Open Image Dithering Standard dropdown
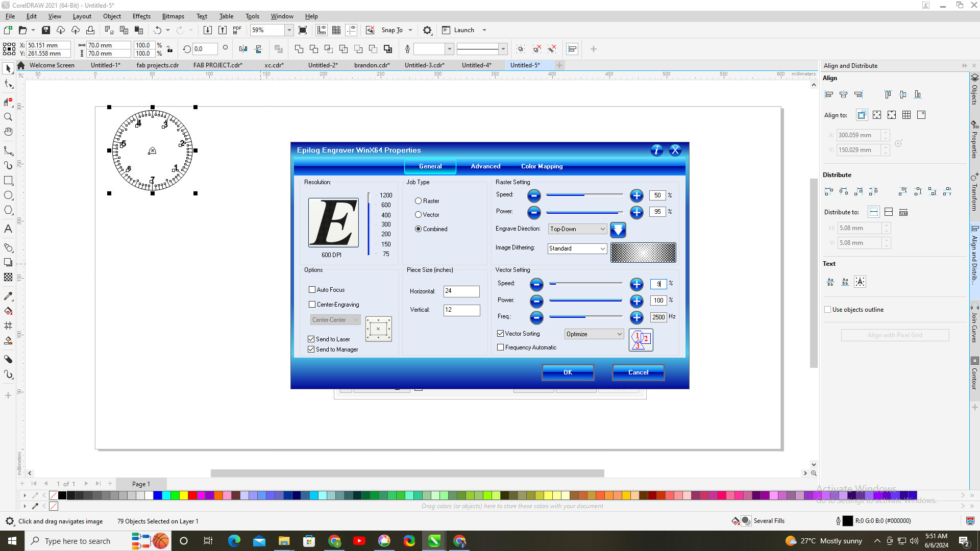Viewport: 980px width, 551px height. (x=577, y=248)
